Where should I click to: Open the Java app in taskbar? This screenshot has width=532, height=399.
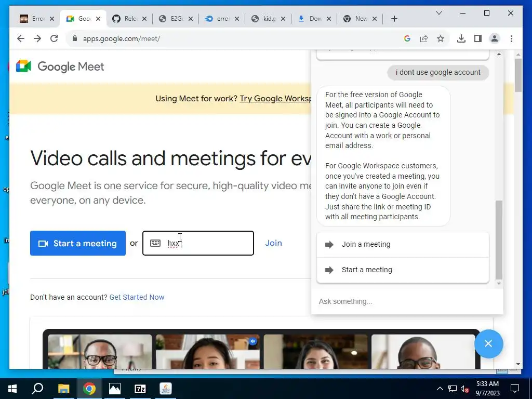(x=166, y=389)
